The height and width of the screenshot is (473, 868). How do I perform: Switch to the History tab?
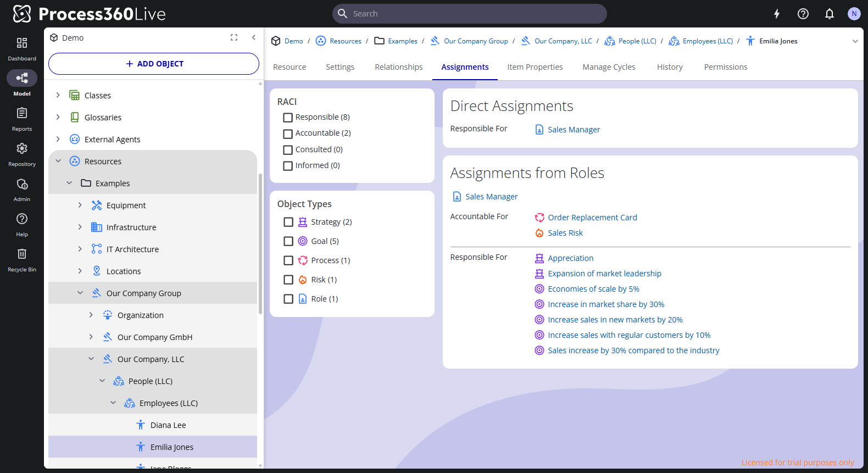point(670,67)
